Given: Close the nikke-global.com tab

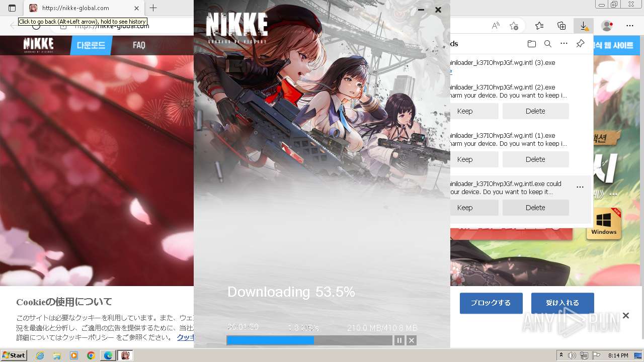Looking at the screenshot, I should [x=137, y=8].
